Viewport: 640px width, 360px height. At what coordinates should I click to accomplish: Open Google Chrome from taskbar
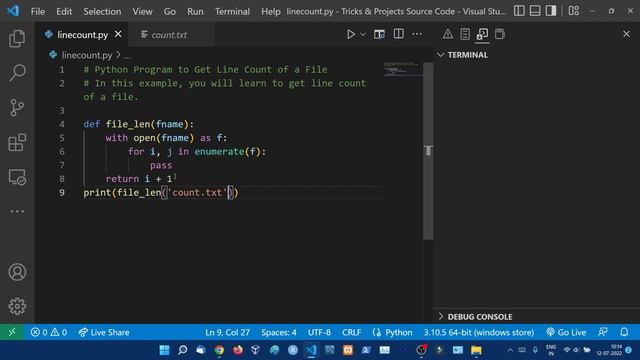pyautogui.click(x=219, y=350)
